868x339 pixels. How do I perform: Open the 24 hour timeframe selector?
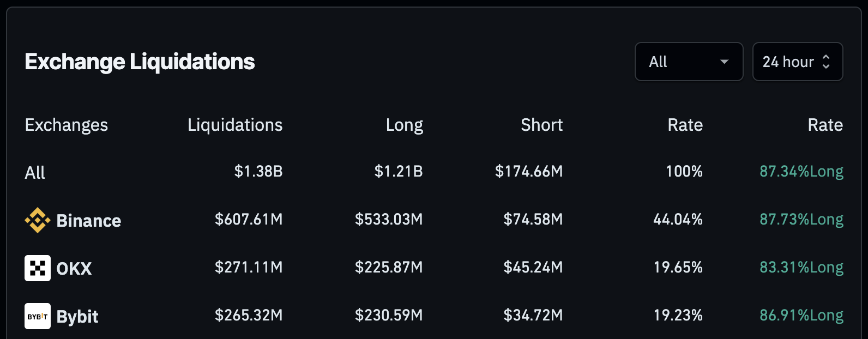point(797,62)
